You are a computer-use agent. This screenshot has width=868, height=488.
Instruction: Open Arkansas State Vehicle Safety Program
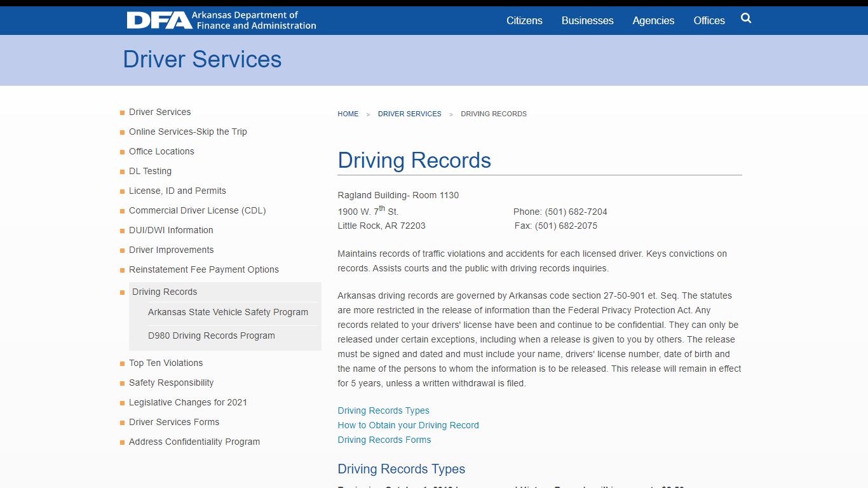228,312
